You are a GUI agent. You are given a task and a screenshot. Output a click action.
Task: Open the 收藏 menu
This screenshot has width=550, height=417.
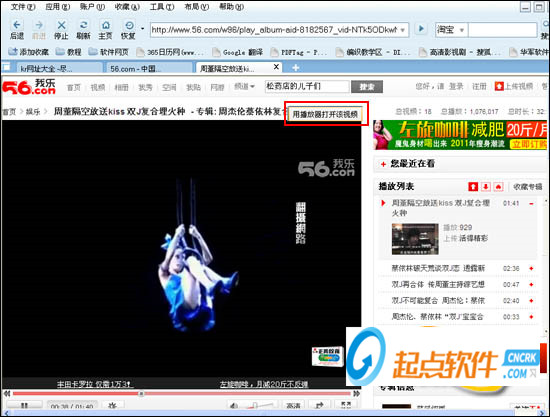click(x=127, y=7)
